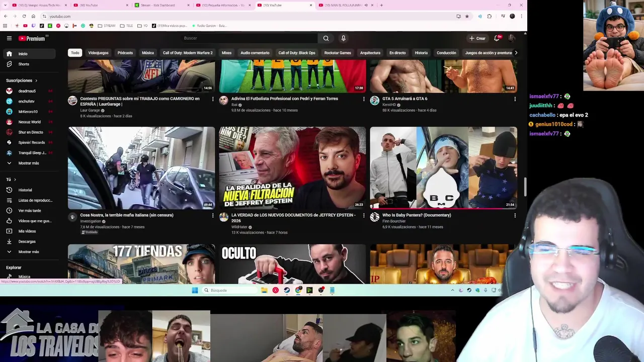Image resolution: width=644 pixels, height=362 pixels.
Task: Click the YouTube Buscar search field
Action: click(249, 38)
